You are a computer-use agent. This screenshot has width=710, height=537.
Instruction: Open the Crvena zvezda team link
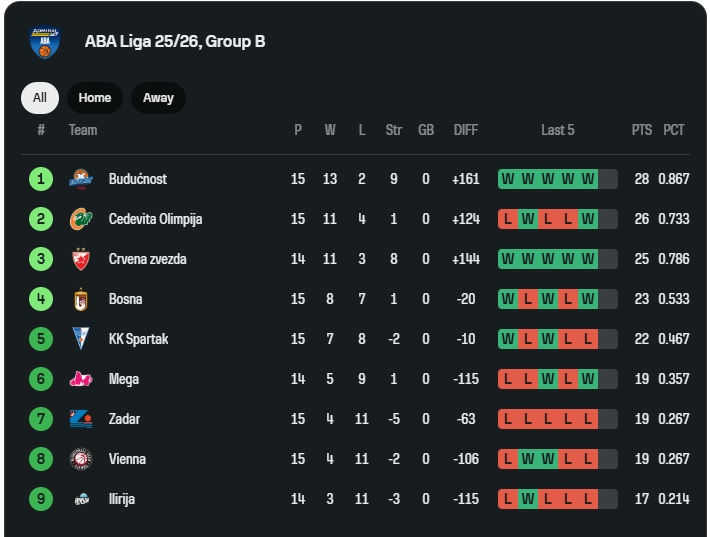tap(147, 259)
